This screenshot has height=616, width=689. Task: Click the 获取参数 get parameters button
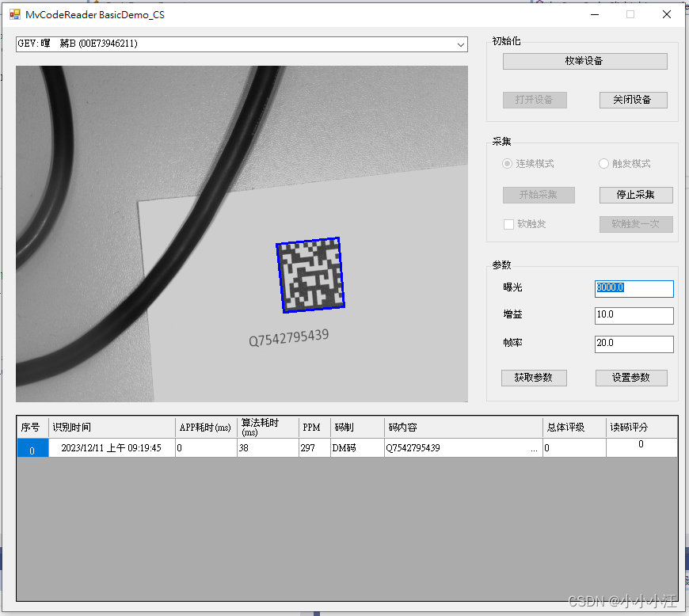534,378
